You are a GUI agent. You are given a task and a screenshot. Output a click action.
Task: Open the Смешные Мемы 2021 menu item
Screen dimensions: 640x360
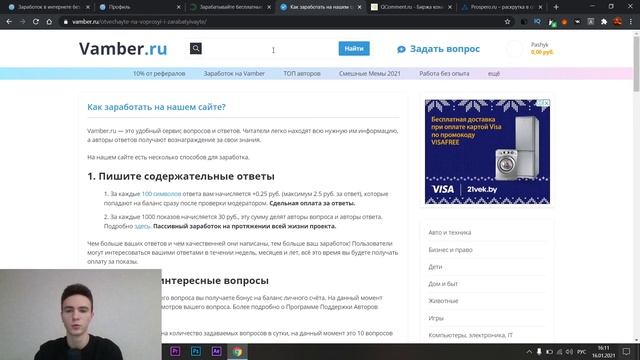(x=370, y=73)
